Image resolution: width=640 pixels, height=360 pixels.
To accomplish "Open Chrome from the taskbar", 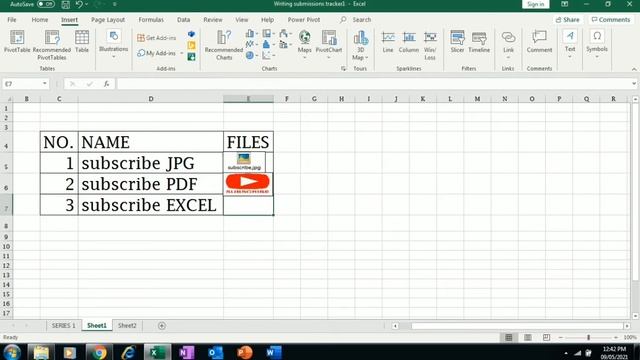I will (x=99, y=352).
